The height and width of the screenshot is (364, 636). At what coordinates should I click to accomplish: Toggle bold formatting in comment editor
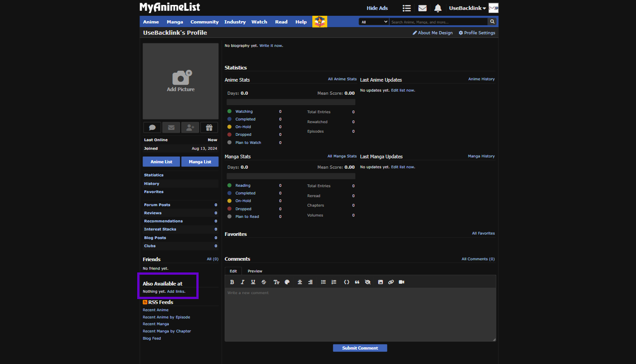(232, 282)
